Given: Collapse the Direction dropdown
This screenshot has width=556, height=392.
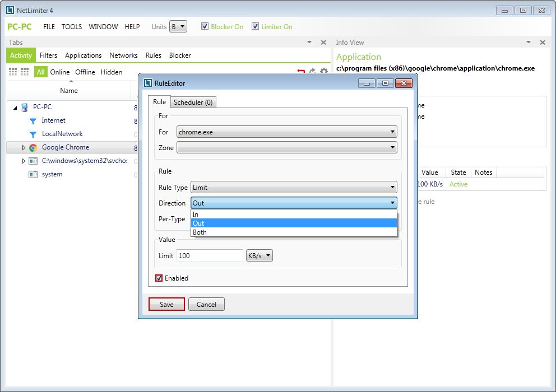Looking at the screenshot, I should click(x=294, y=203).
